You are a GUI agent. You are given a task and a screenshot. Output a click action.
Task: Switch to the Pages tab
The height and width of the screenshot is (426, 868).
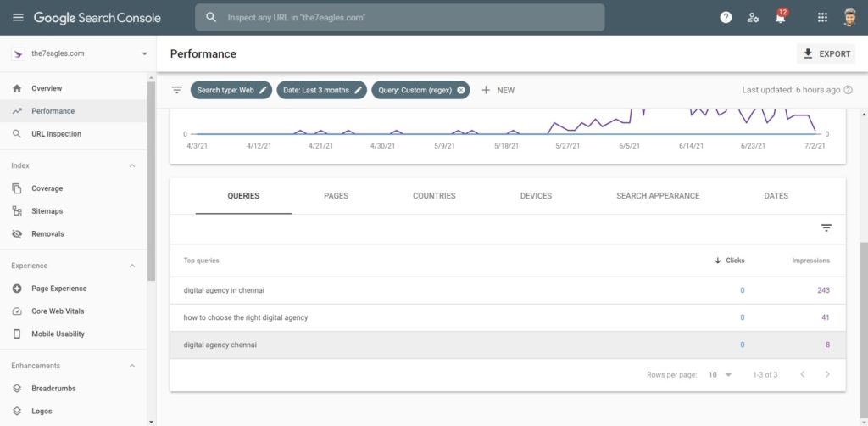point(336,196)
